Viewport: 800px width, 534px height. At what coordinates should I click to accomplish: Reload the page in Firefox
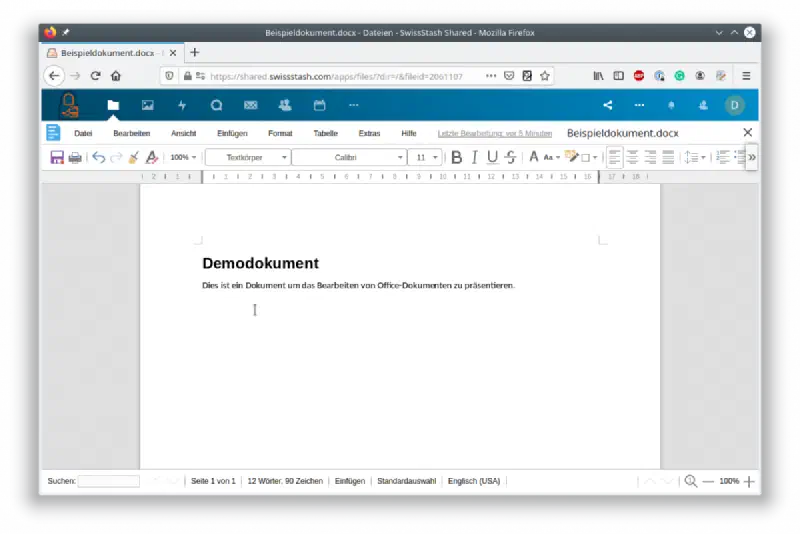pyautogui.click(x=95, y=76)
